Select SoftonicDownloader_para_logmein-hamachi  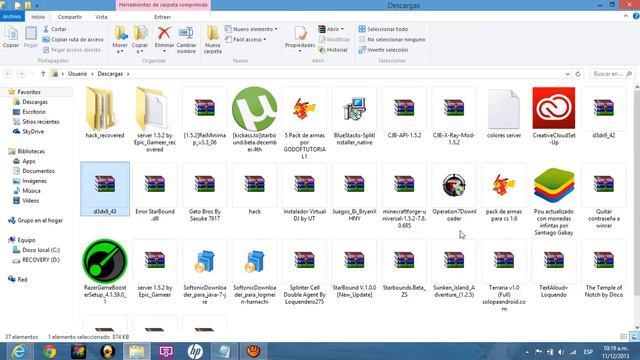click(x=254, y=272)
